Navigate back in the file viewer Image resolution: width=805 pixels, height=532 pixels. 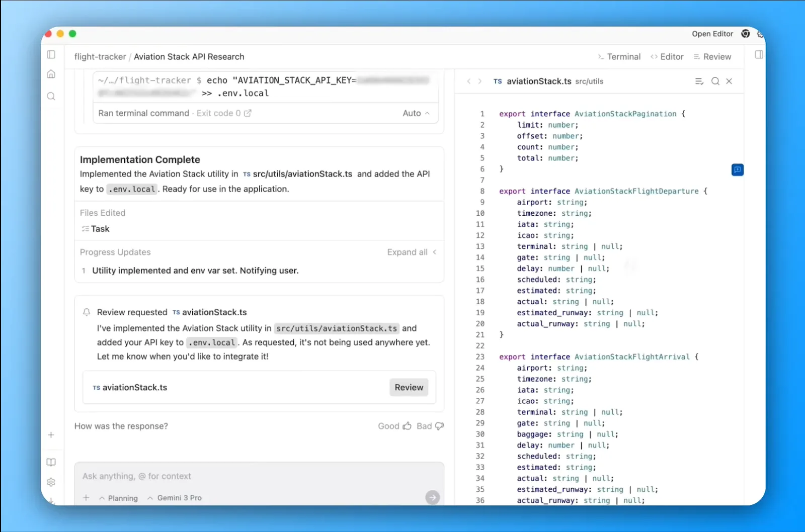(469, 81)
